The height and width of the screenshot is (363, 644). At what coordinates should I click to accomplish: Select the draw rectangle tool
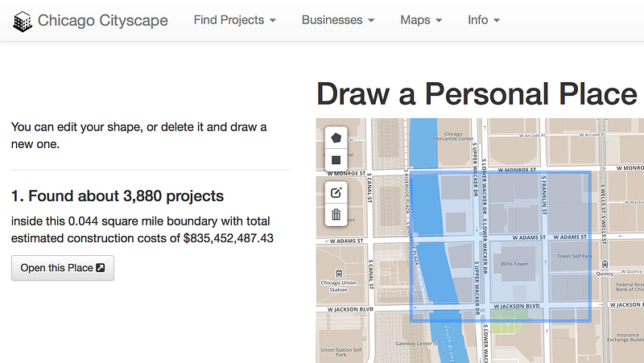pyautogui.click(x=336, y=159)
